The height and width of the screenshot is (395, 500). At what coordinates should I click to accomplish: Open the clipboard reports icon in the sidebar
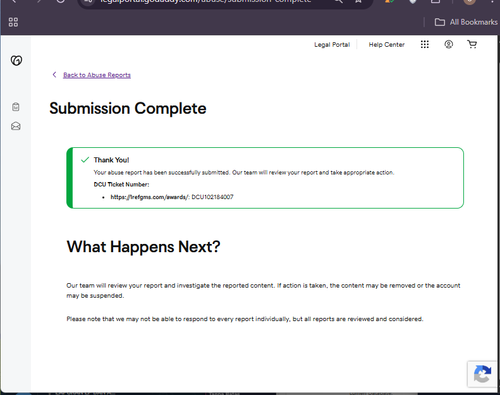tap(16, 107)
